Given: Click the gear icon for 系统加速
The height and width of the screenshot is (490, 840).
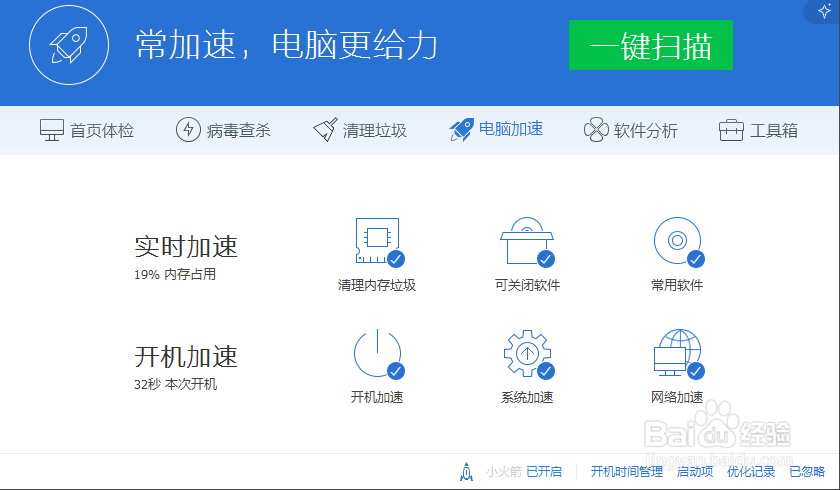Looking at the screenshot, I should click(527, 353).
